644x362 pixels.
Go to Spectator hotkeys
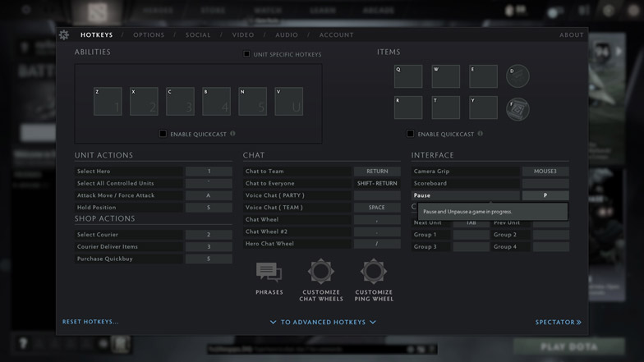click(x=559, y=322)
